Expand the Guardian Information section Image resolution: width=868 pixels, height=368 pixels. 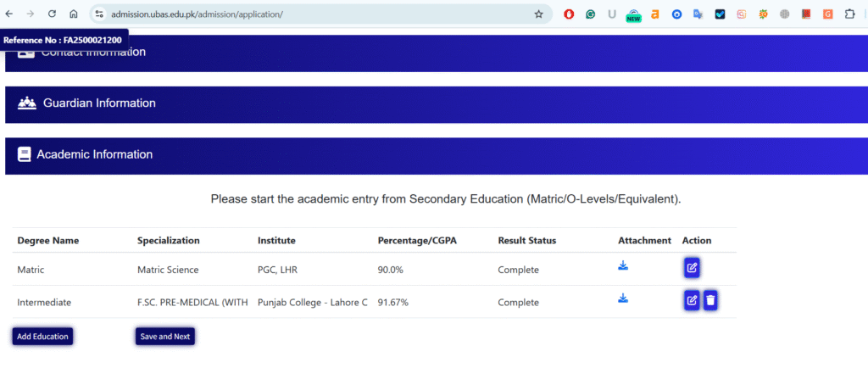point(99,103)
